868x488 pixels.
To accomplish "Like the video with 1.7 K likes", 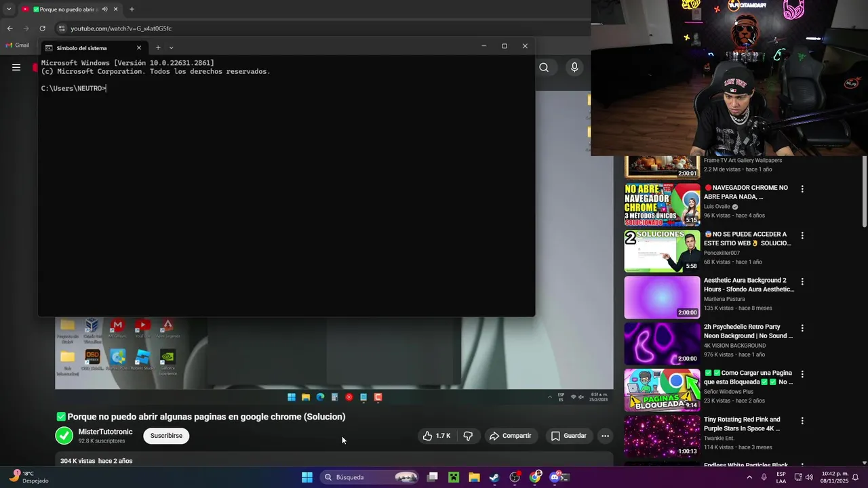I will (x=436, y=436).
